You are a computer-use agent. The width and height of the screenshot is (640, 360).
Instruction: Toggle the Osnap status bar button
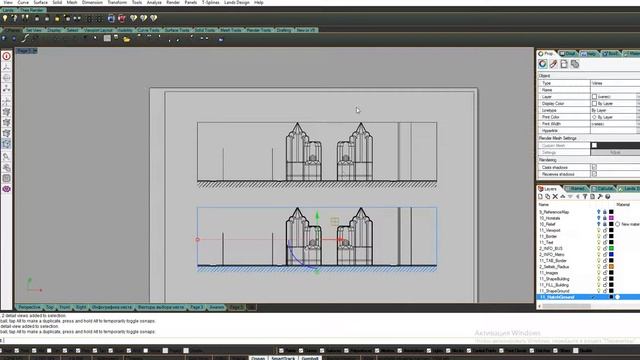pos(258,358)
